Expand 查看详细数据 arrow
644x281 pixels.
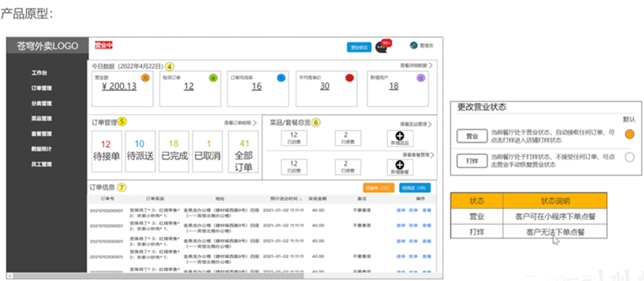click(x=430, y=65)
